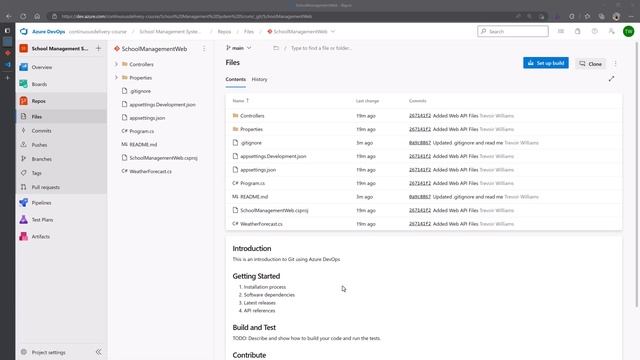
Task: Open the Controllers folder in the file table
Action: [x=252, y=116]
